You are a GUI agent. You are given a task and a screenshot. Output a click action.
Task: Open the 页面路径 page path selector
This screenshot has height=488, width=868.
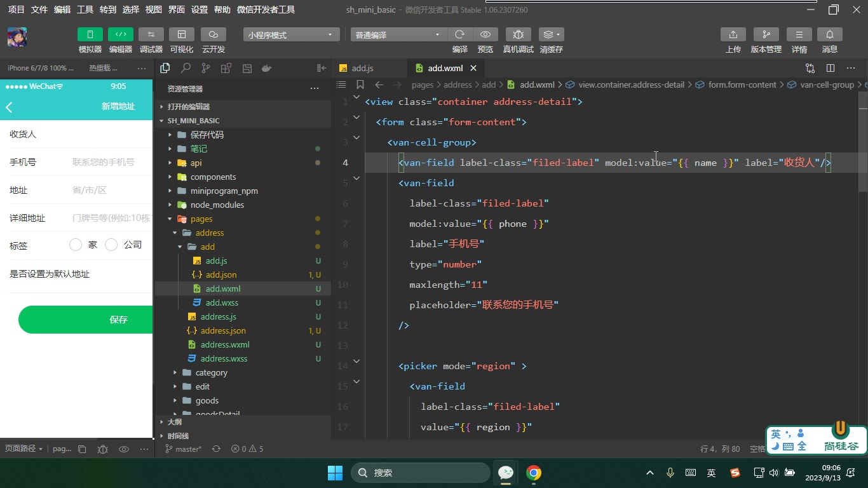point(23,449)
